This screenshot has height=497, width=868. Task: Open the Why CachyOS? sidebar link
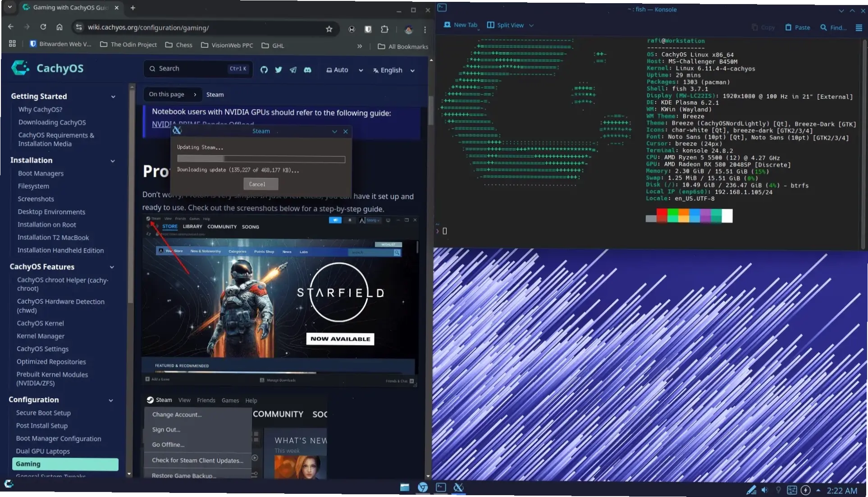[x=40, y=109]
